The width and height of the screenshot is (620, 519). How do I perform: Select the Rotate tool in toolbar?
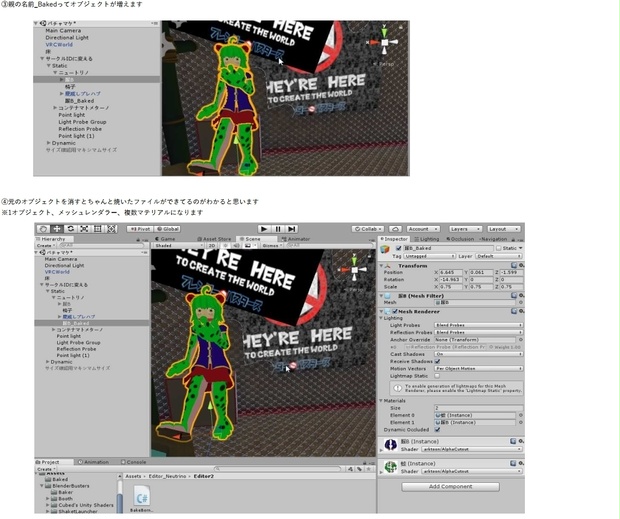tap(71, 229)
